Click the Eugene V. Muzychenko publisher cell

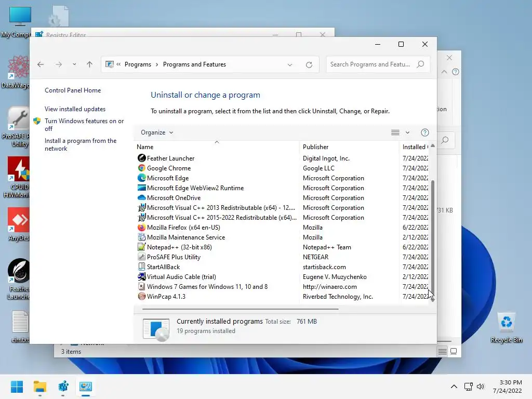[x=335, y=276]
